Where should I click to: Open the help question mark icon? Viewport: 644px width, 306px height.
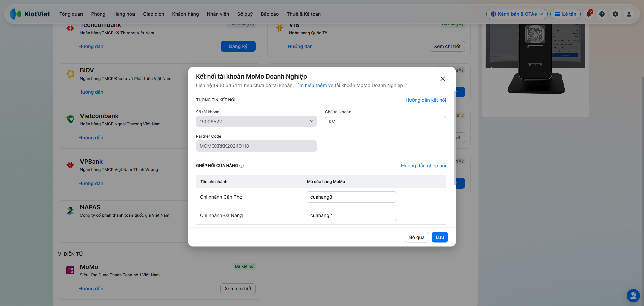[602, 14]
